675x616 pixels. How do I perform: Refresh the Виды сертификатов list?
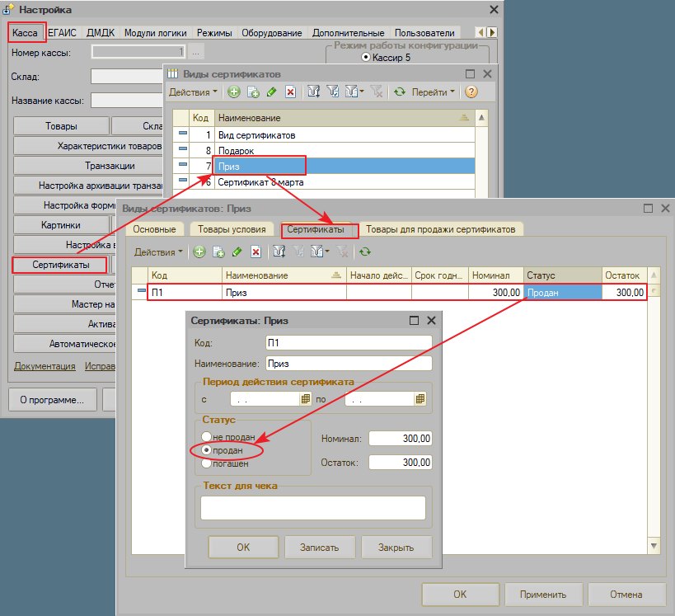400,92
